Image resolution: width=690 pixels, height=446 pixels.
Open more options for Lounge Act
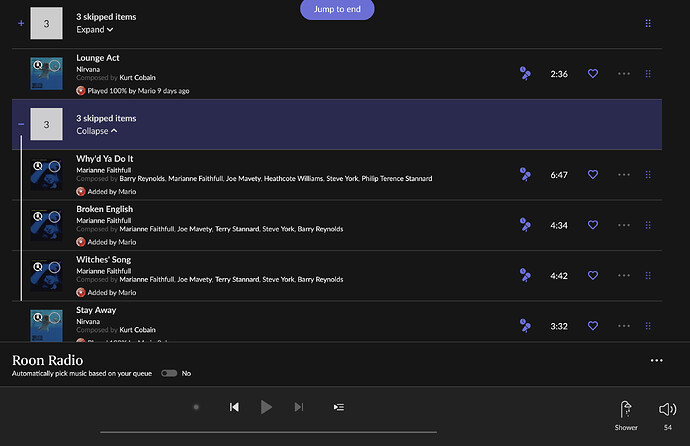624,73
